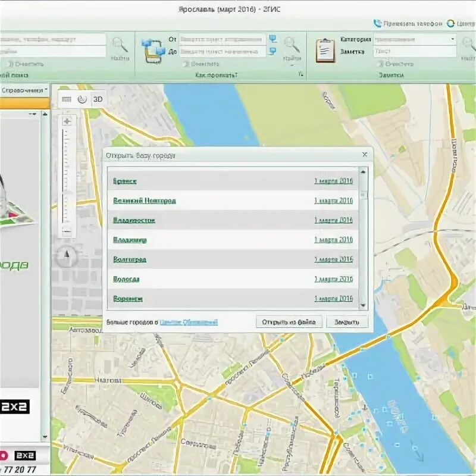This screenshot has width=476, height=476.
Task: Click the city list scrollbar up arrow
Action: (363, 172)
